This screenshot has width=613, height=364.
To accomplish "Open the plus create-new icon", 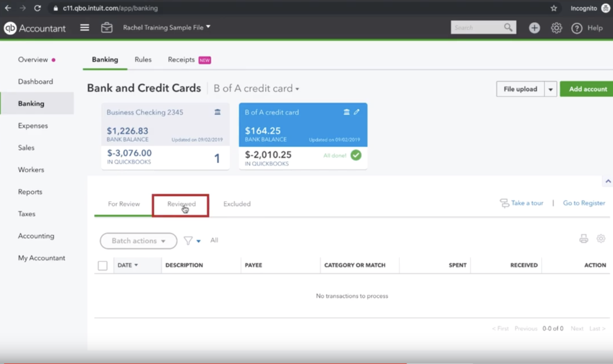I will click(x=535, y=28).
